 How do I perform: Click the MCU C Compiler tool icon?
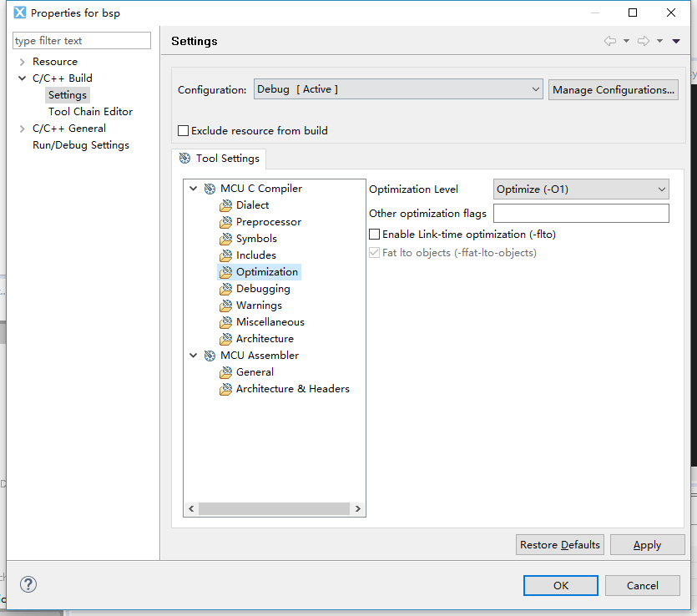[x=210, y=189]
